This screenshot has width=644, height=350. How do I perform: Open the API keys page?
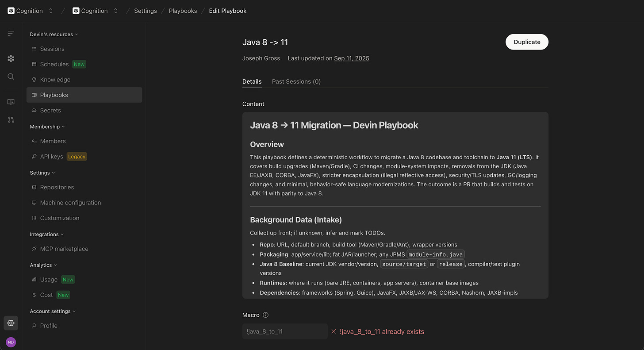(84, 157)
